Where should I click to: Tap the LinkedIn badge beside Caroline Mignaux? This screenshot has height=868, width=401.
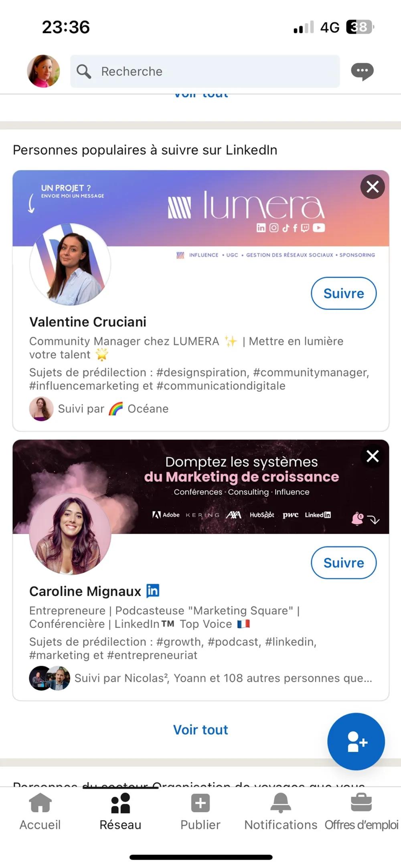click(x=153, y=591)
